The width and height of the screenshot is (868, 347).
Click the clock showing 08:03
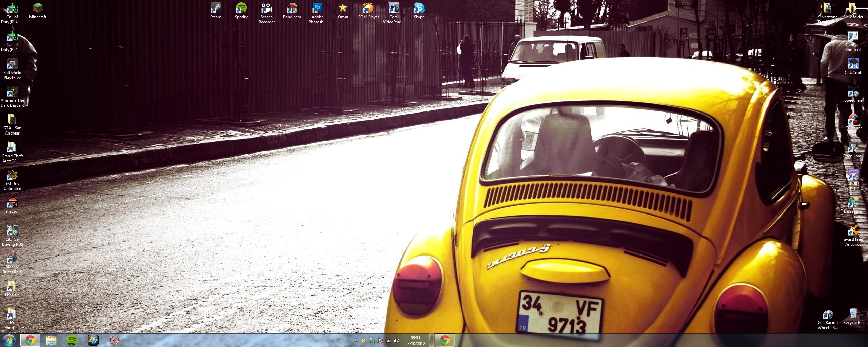pyautogui.click(x=415, y=341)
